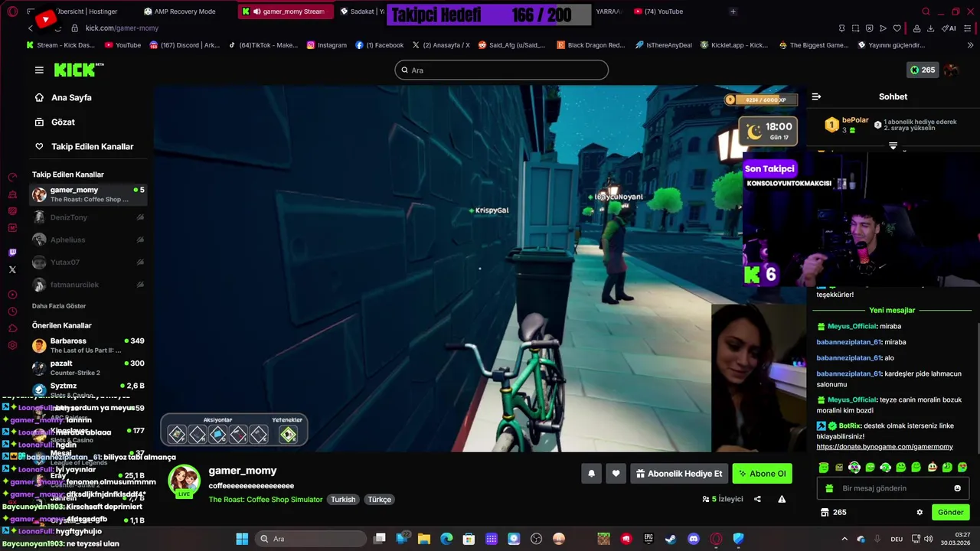The image size is (980, 551).
Task: Click the BotRix username in chat
Action: (850, 425)
